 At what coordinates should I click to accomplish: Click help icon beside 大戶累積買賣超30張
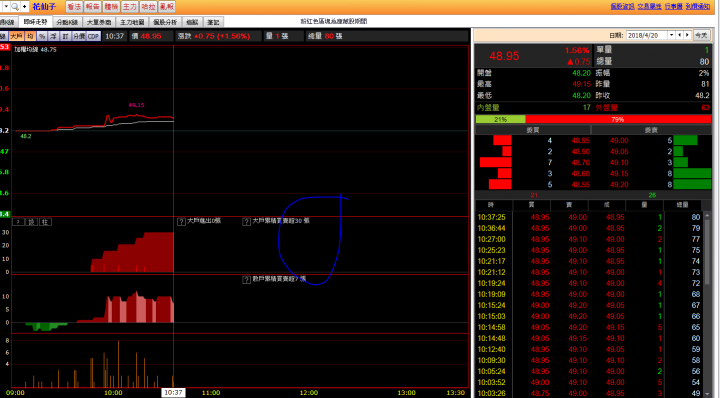click(x=246, y=222)
